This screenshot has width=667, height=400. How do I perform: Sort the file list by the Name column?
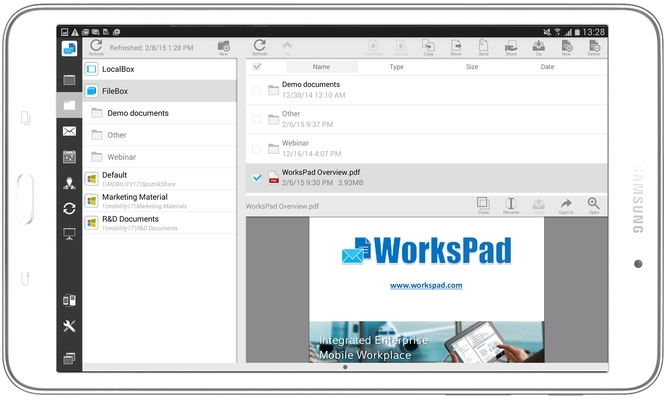pos(322,67)
